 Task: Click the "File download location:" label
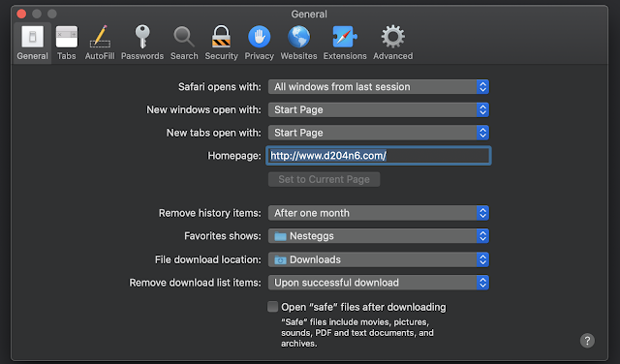(208, 259)
